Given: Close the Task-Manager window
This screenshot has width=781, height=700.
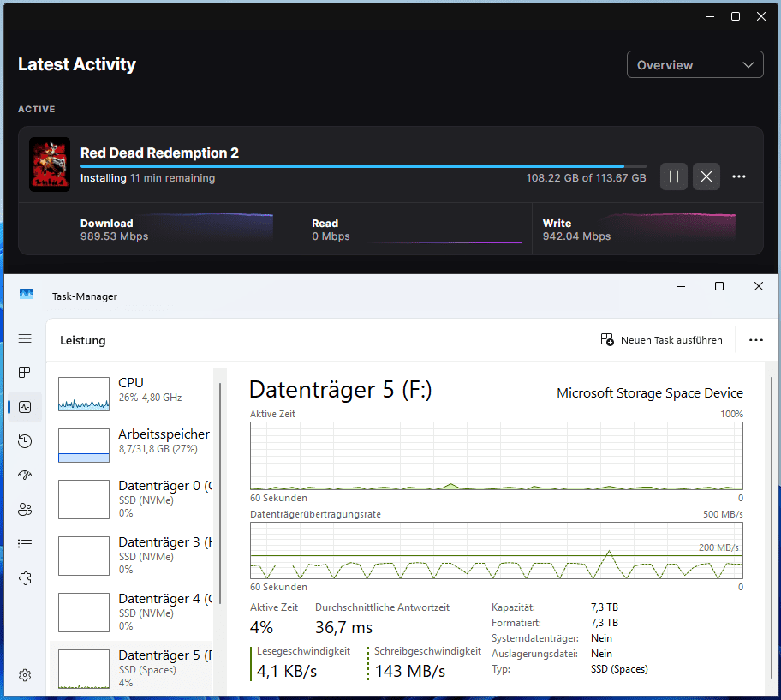Looking at the screenshot, I should (758, 286).
